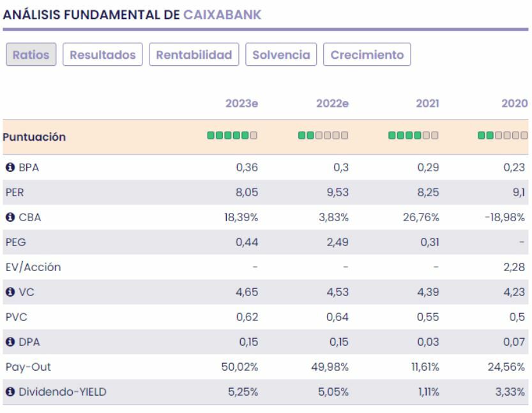
Task: Click the info icon next to VC
Action: pos(10,292)
